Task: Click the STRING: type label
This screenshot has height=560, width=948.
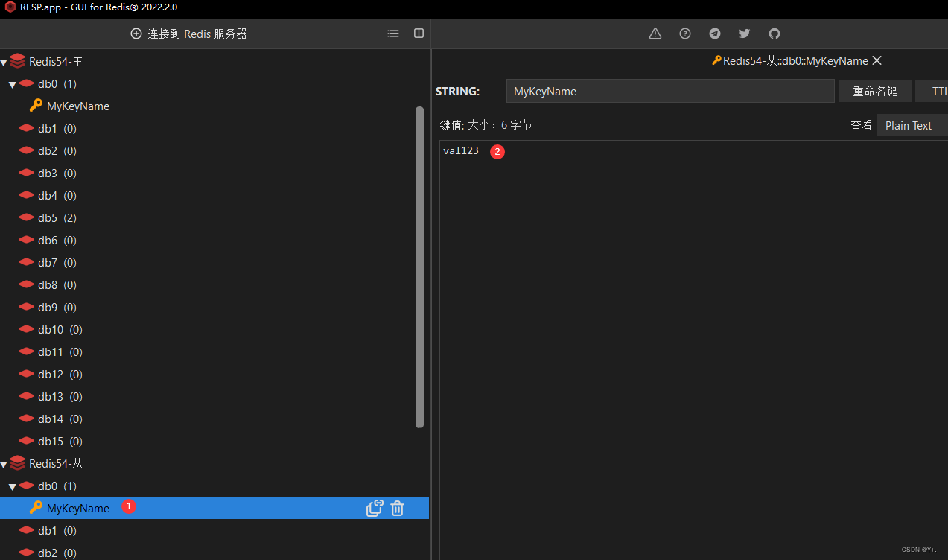Action: pyautogui.click(x=458, y=91)
